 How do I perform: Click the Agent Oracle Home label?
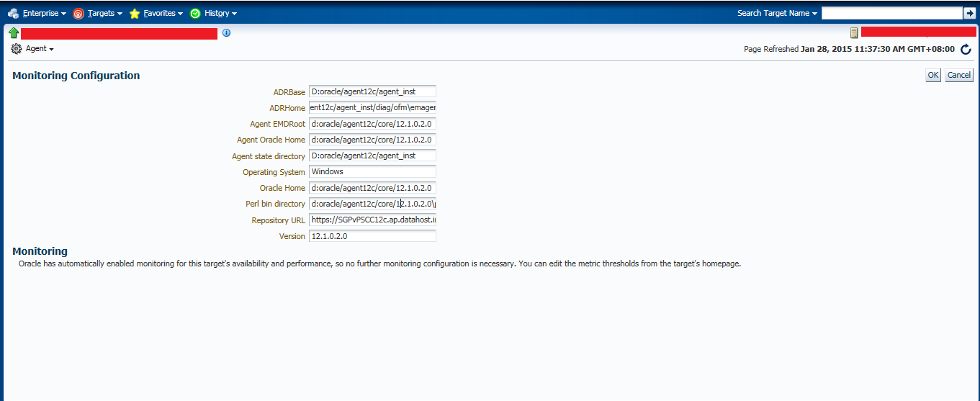pos(271,140)
